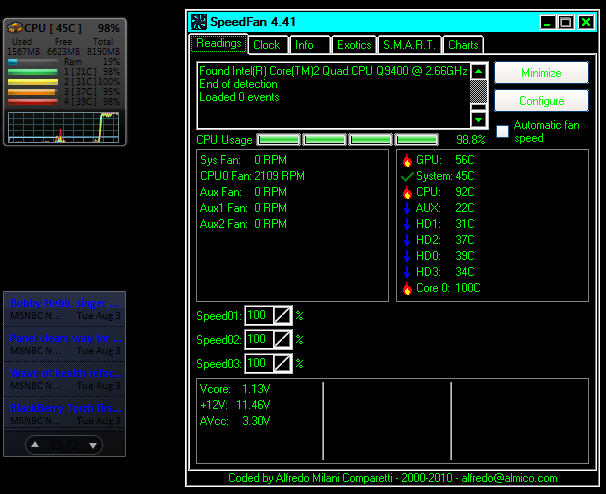Open the Bobby Hebb, singer news headline
The width and height of the screenshot is (606, 494).
(x=64, y=303)
